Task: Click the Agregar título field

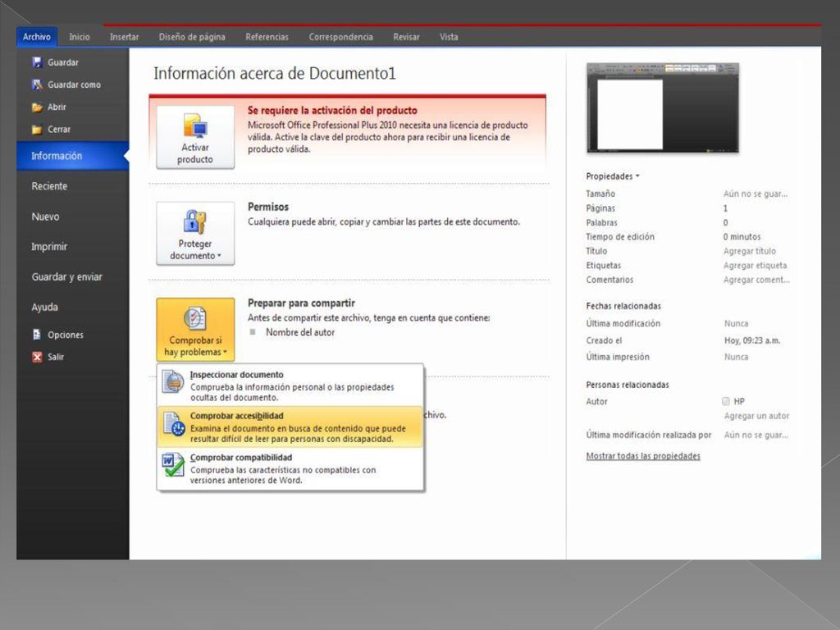Action: pos(750,251)
